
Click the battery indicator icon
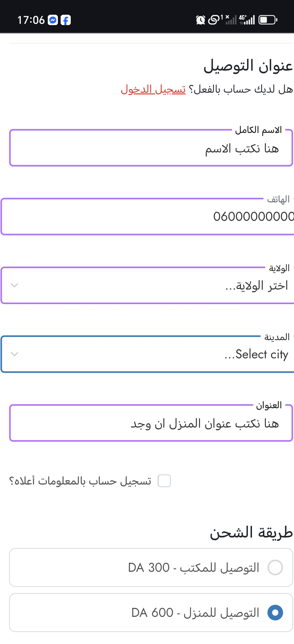tap(267, 20)
